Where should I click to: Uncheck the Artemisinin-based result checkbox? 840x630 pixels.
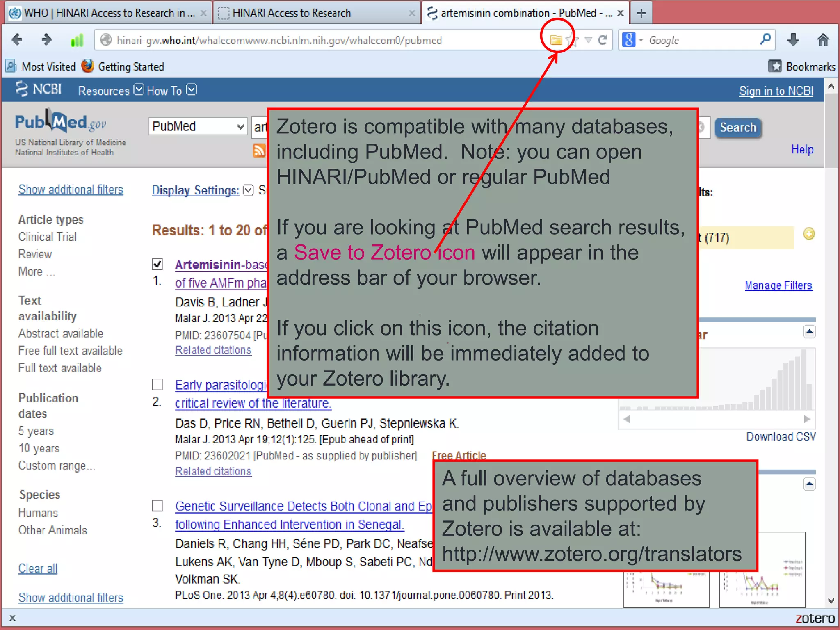point(157,264)
